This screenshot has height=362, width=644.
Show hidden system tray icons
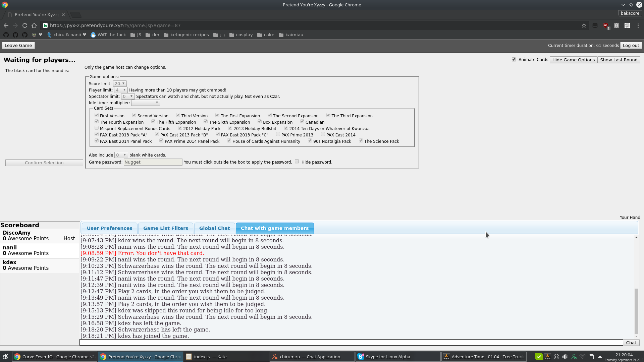click(x=600, y=357)
